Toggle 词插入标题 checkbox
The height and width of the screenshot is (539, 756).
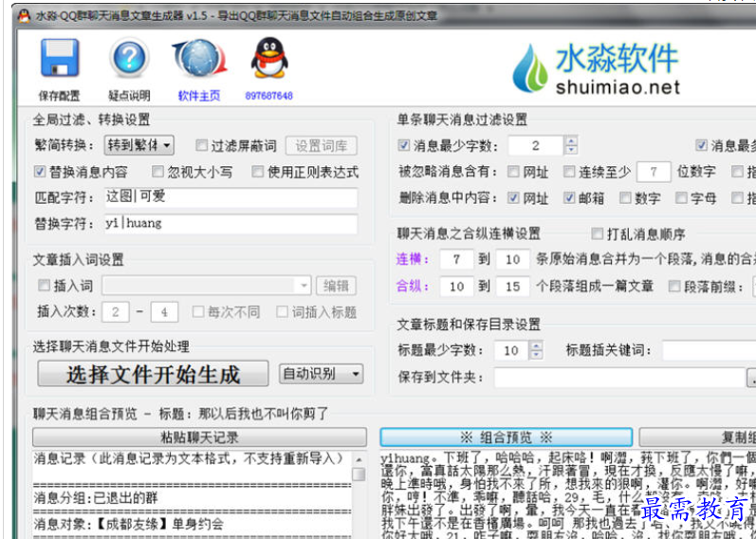282,311
